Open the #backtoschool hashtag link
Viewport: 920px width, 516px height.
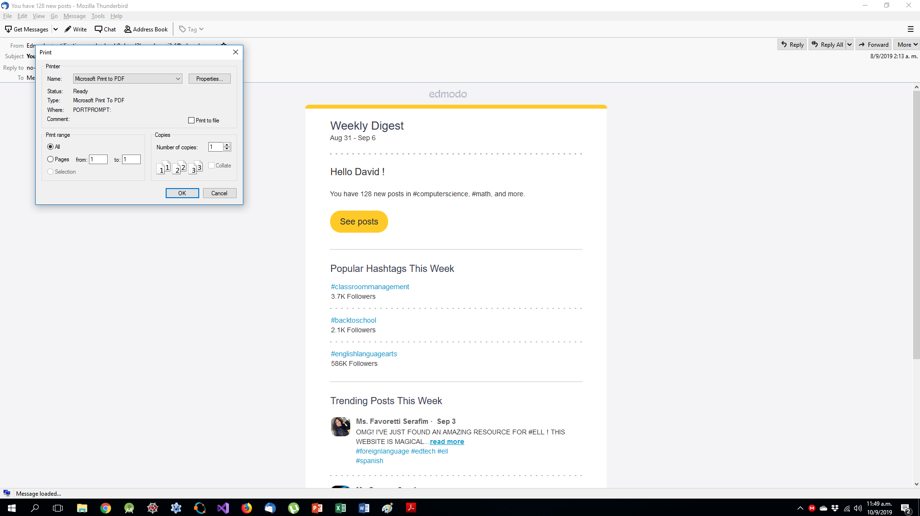pyautogui.click(x=353, y=320)
